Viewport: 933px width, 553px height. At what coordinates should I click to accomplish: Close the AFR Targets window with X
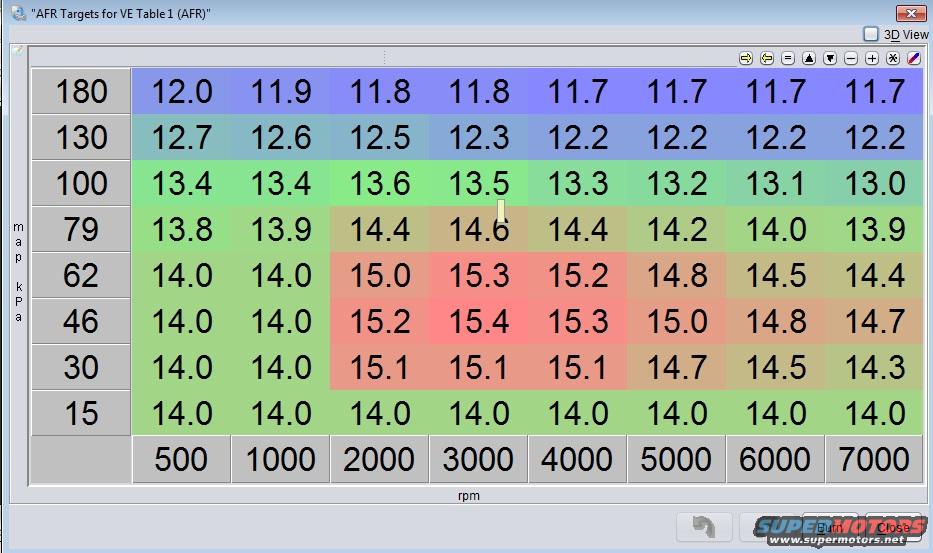point(910,13)
